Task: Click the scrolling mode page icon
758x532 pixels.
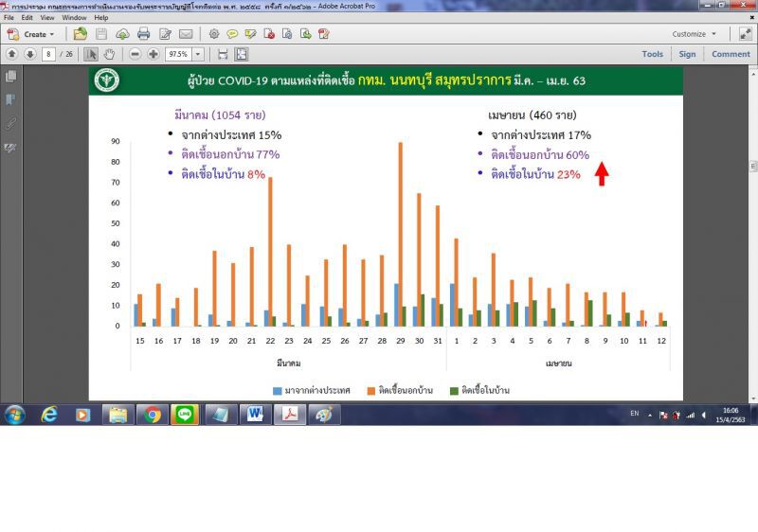Action: (223, 54)
